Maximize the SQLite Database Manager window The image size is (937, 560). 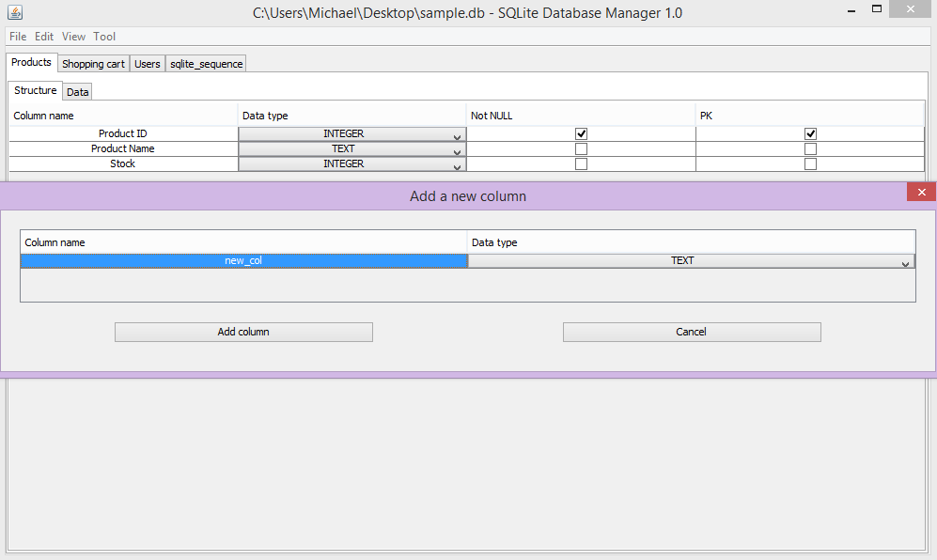(x=877, y=9)
